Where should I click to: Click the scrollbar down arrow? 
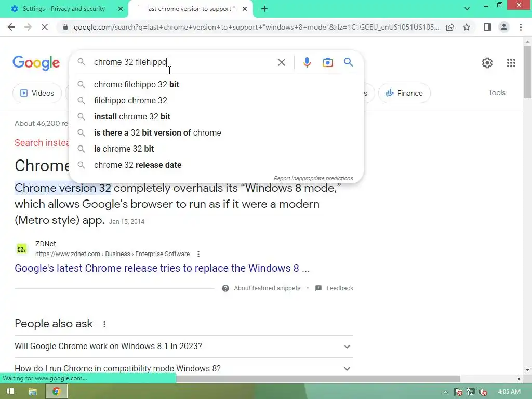(x=527, y=370)
